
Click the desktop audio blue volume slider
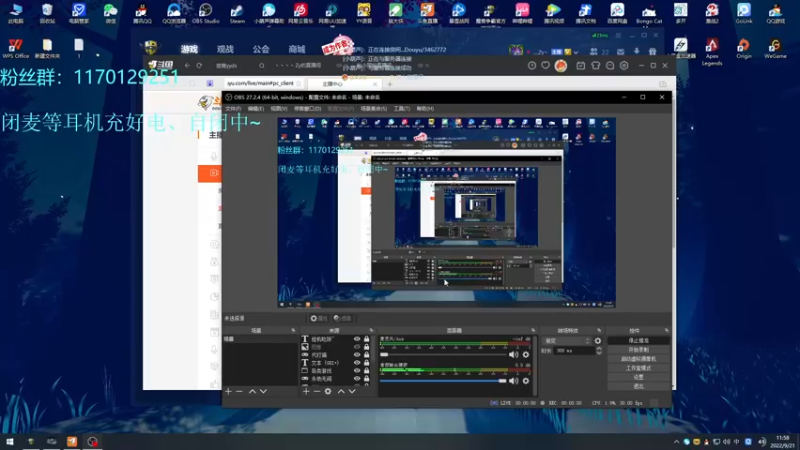pyautogui.click(x=443, y=381)
